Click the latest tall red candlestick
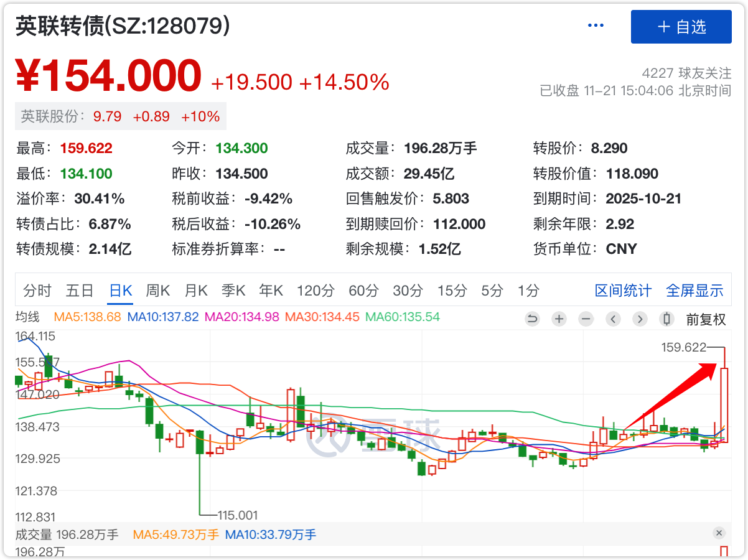 point(724,404)
